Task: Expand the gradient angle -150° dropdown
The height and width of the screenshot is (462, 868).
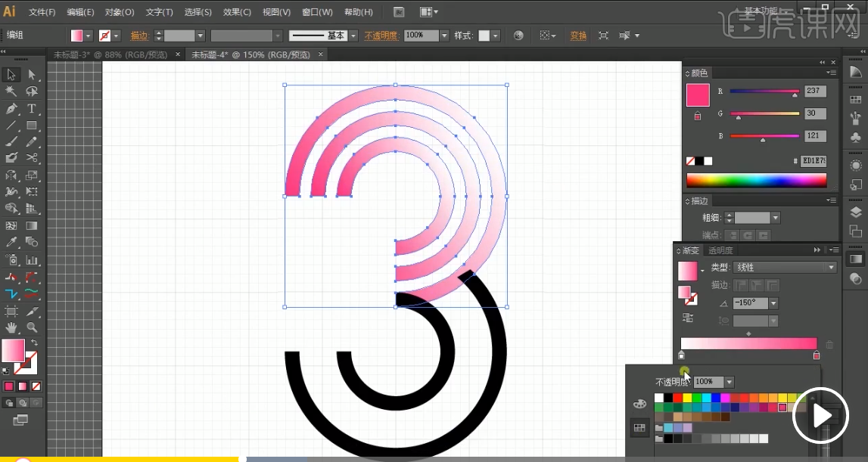Action: (773, 303)
